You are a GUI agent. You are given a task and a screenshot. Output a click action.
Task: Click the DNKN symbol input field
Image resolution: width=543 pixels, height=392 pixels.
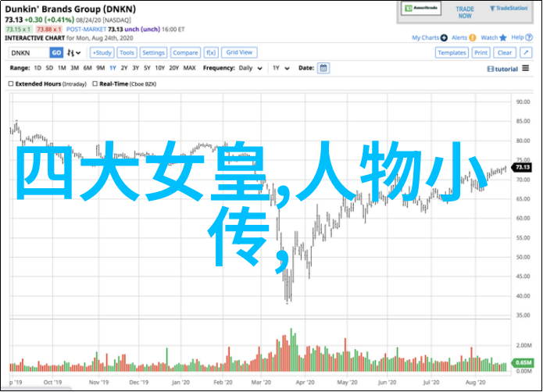point(29,53)
